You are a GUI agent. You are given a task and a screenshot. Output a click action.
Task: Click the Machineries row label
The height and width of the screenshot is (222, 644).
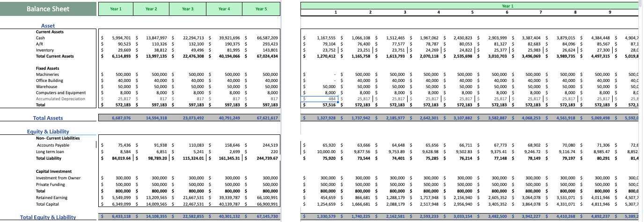tap(47, 74)
